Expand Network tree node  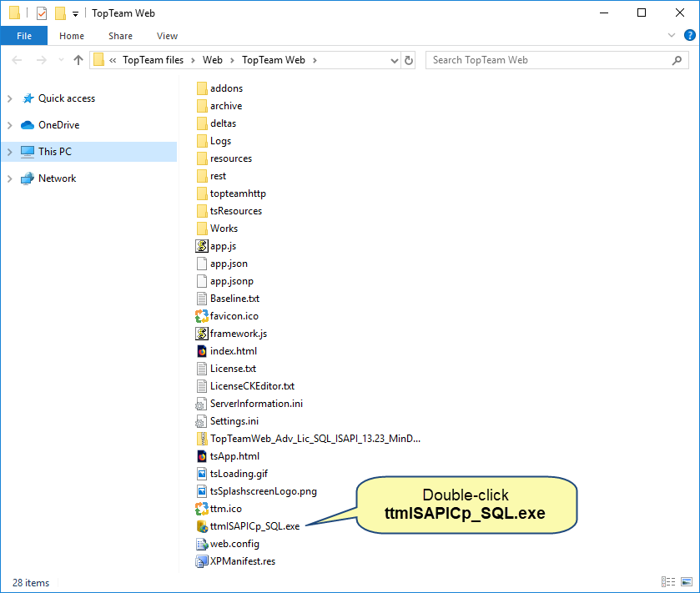coord(10,179)
